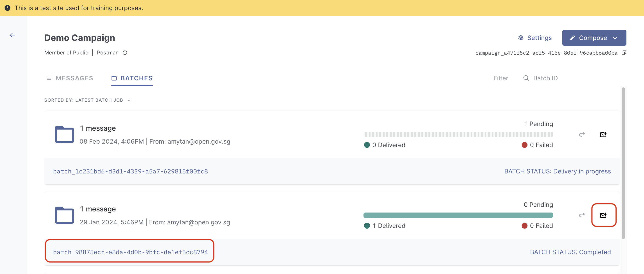Copy the campaign ID using copy icon

tap(624, 53)
